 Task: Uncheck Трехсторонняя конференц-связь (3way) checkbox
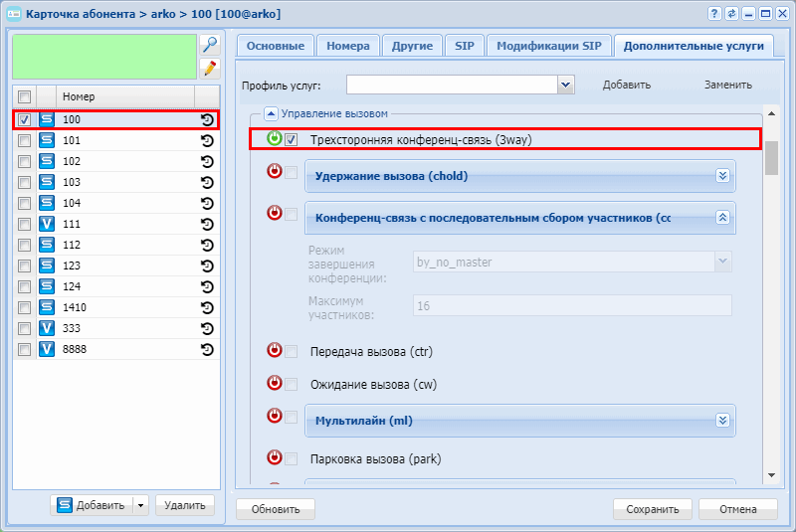click(291, 140)
